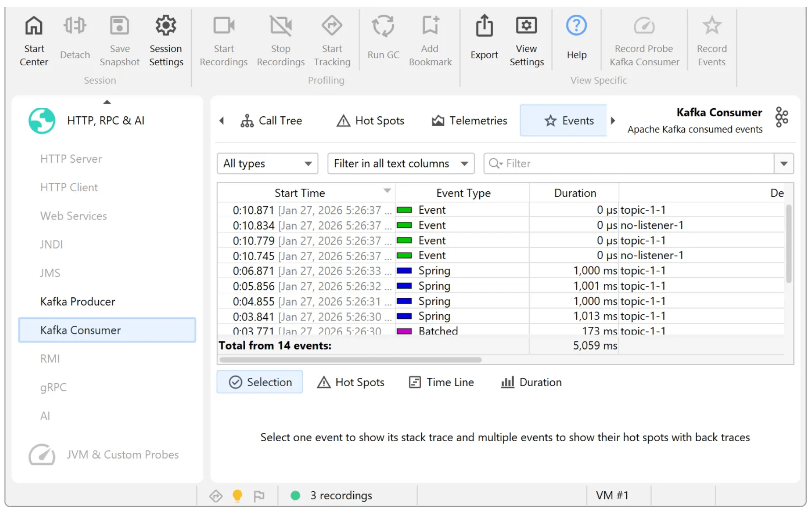Open Filter in all text columns dropdown
812x515 pixels.
pyautogui.click(x=401, y=164)
